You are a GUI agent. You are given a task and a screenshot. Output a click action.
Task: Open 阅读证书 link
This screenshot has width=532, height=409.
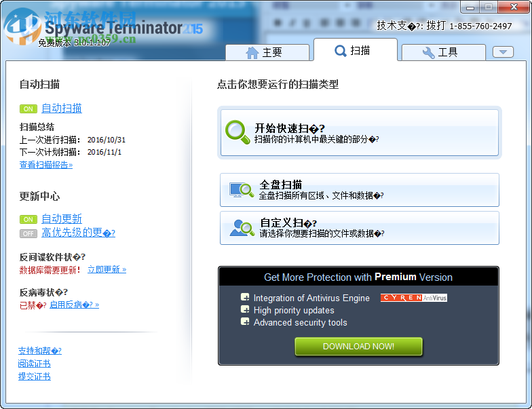[x=34, y=364]
